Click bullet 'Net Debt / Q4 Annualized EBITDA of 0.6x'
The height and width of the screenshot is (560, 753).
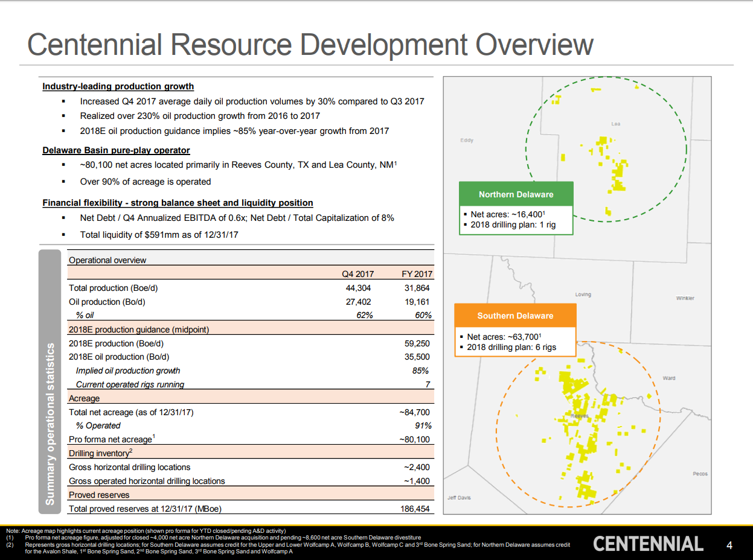(237, 218)
